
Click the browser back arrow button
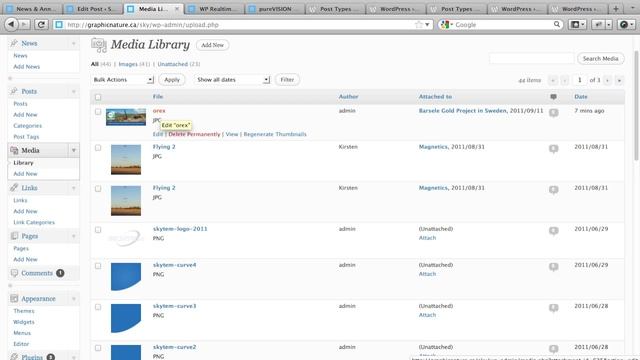point(11,24)
